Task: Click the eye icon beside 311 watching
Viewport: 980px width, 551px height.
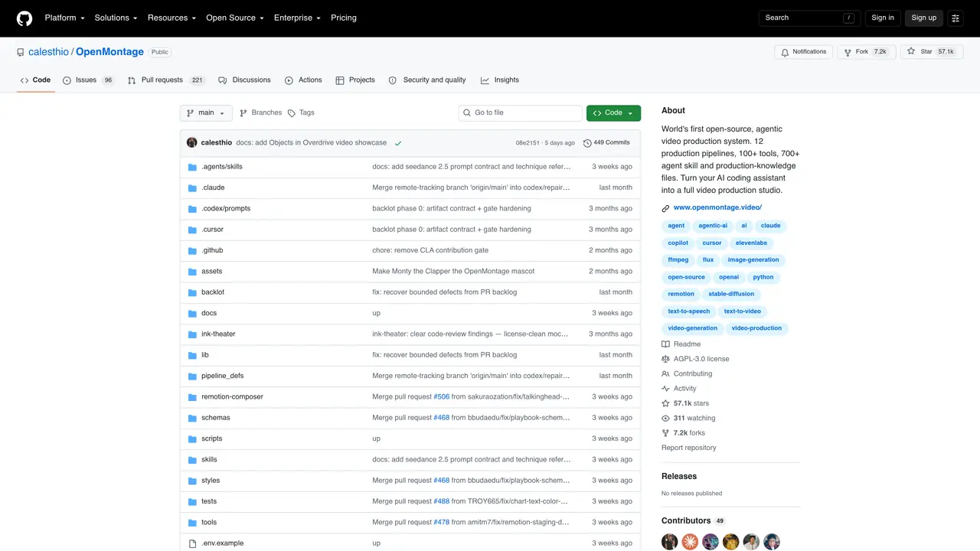Action: [x=666, y=419]
